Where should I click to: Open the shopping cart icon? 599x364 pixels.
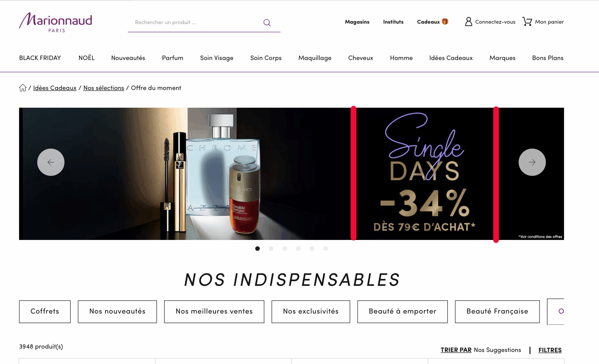[527, 21]
